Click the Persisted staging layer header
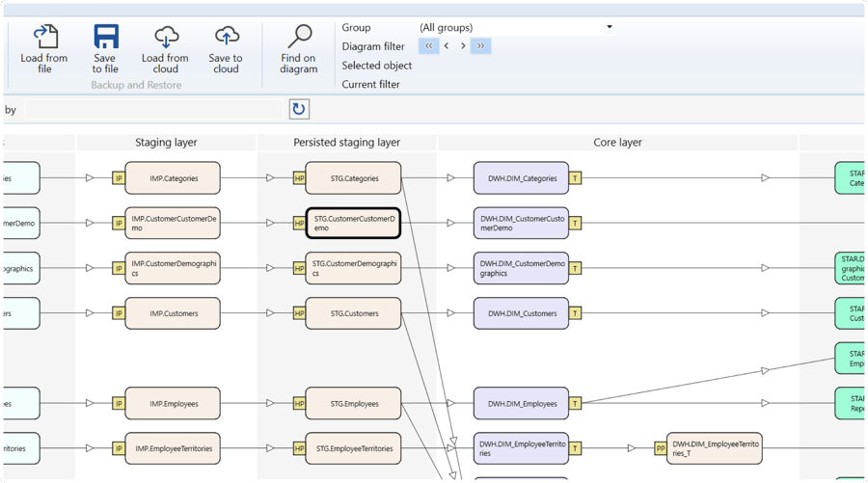The width and height of the screenshot is (868, 483). click(346, 142)
